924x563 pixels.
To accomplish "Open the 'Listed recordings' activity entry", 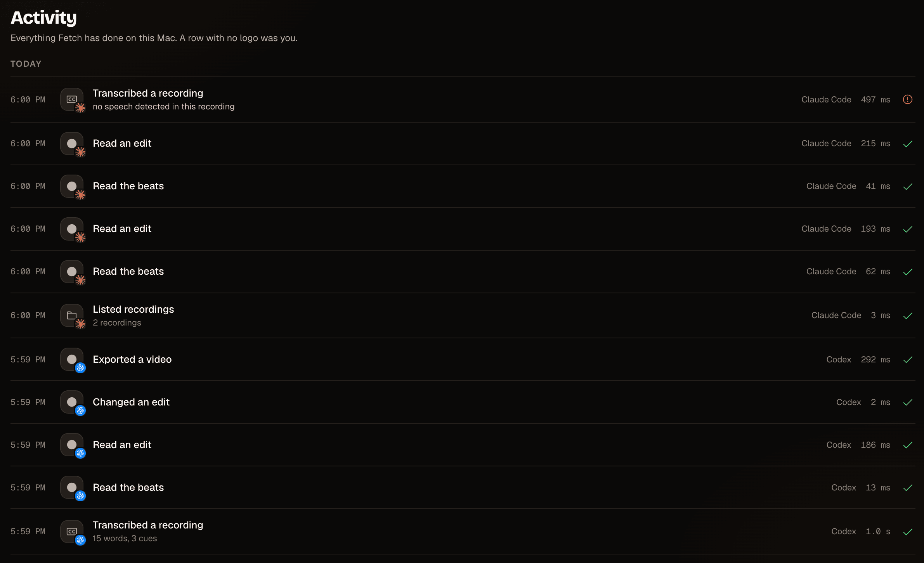I will tap(463, 315).
